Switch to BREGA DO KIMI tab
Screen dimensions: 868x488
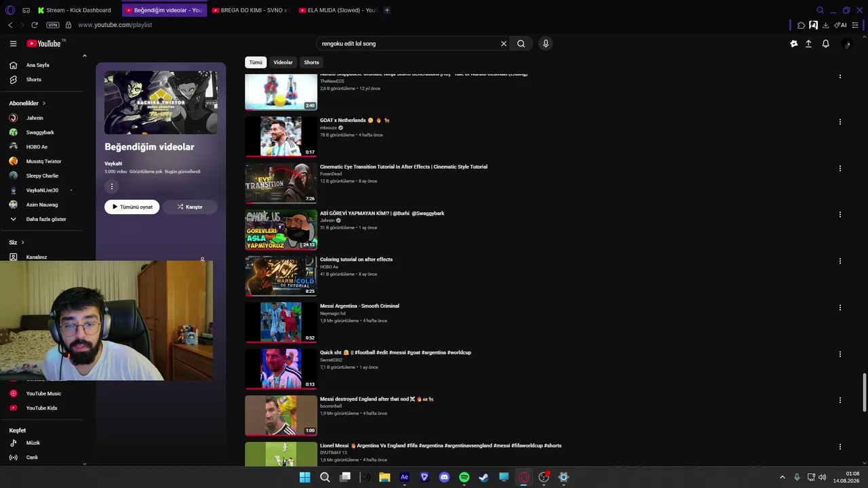pyautogui.click(x=250, y=10)
